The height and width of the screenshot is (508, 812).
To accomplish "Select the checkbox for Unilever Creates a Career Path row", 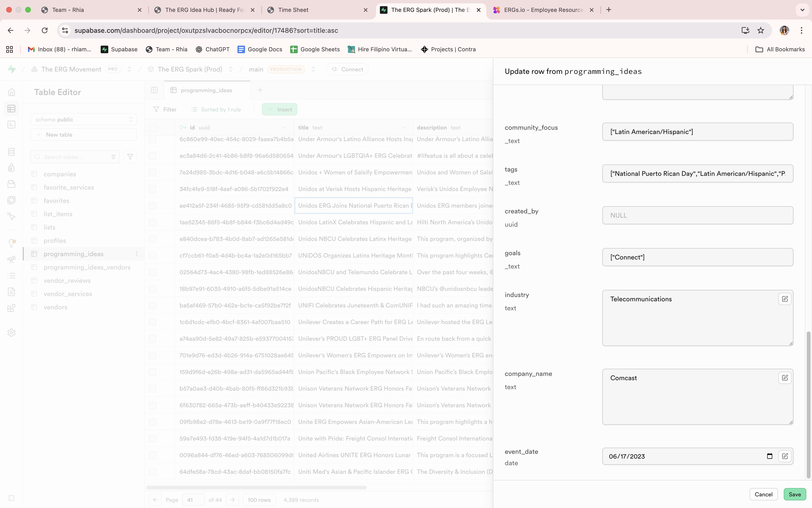I will [152, 322].
